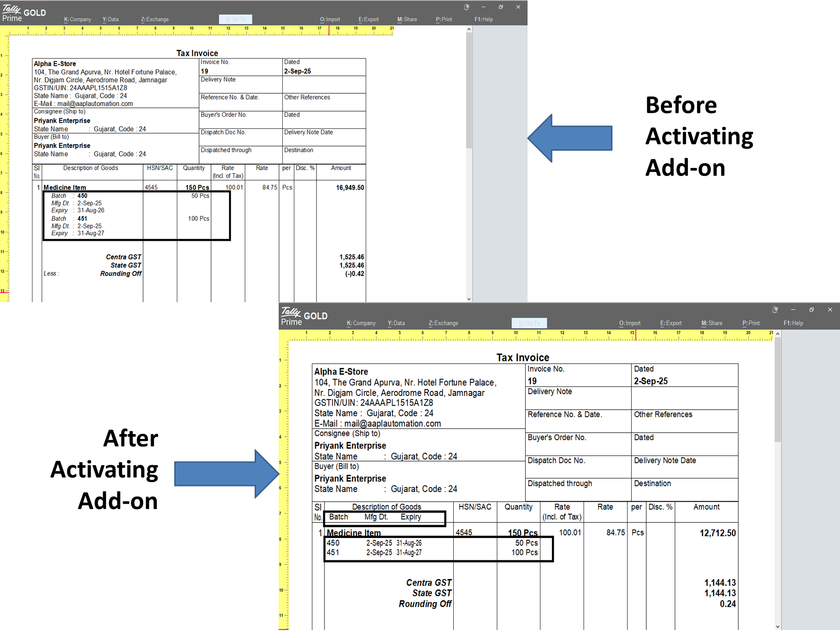This screenshot has width=840, height=638.
Task: Minimize the top TallyPrime window
Action: [483, 7]
